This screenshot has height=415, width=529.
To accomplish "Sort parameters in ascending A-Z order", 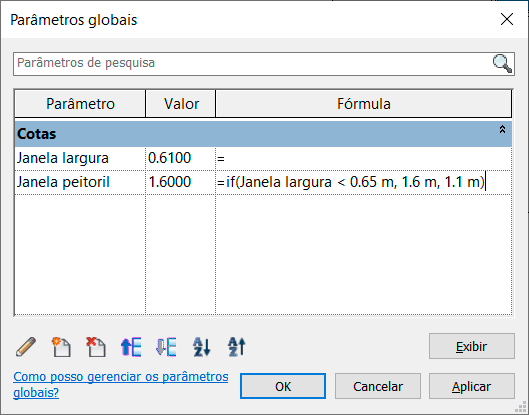I will (201, 347).
